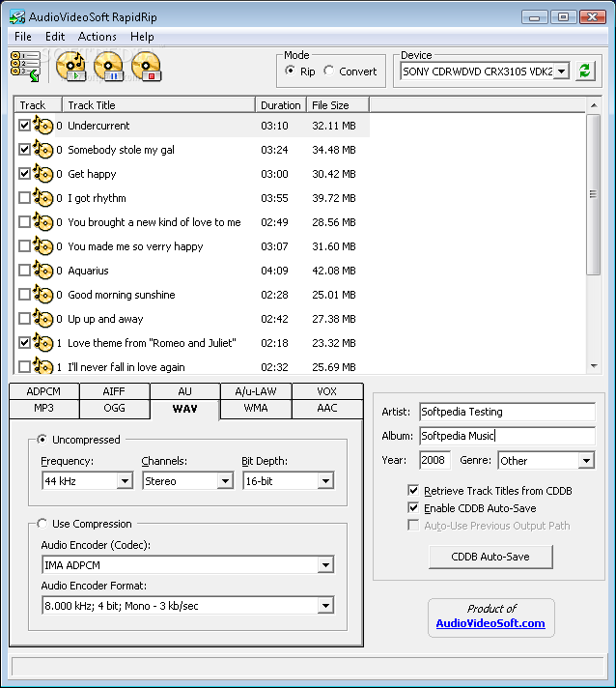Switch to the OGG format tab
Viewport: 616px width, 688px height.
point(115,408)
